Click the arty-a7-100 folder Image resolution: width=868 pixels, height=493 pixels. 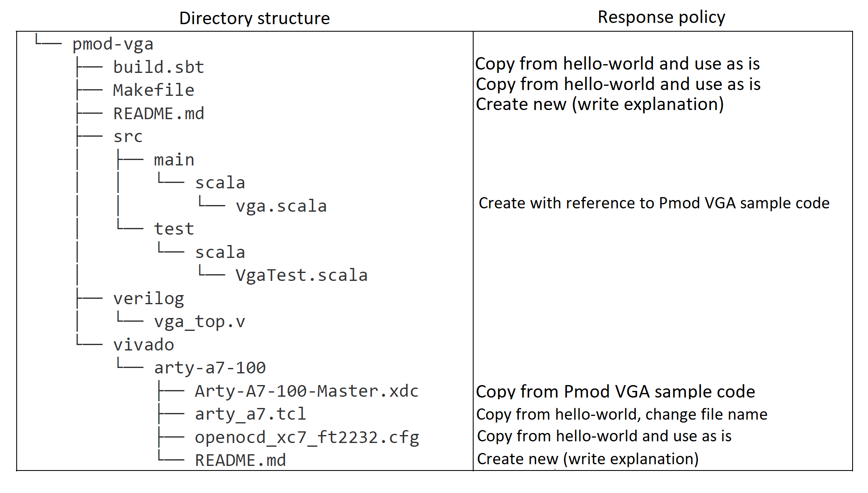coord(210,368)
